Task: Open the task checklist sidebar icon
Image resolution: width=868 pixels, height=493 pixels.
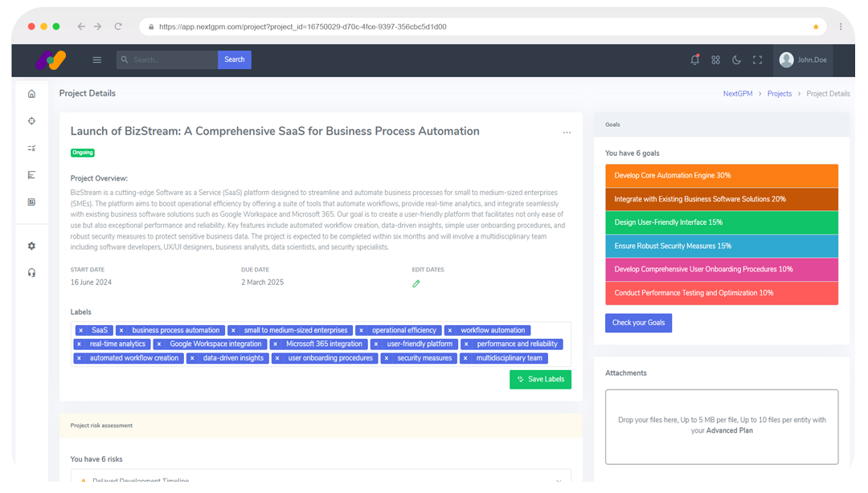Action: click(31, 149)
